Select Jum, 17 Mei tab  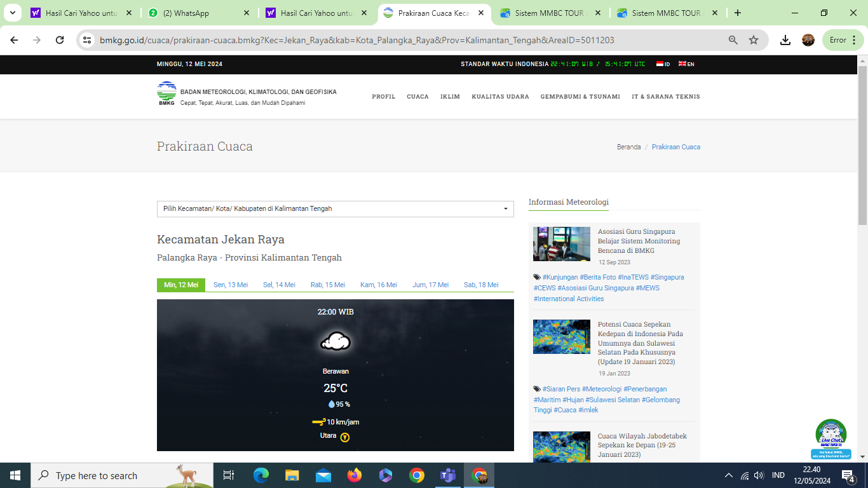click(431, 285)
